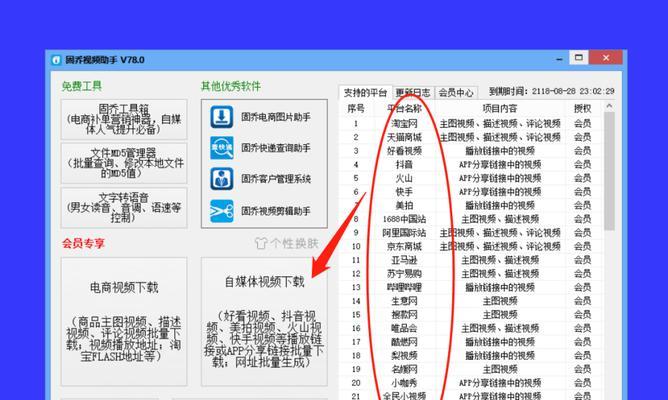Open 自媒体视频下载 button
The image size is (668, 400).
click(264, 322)
